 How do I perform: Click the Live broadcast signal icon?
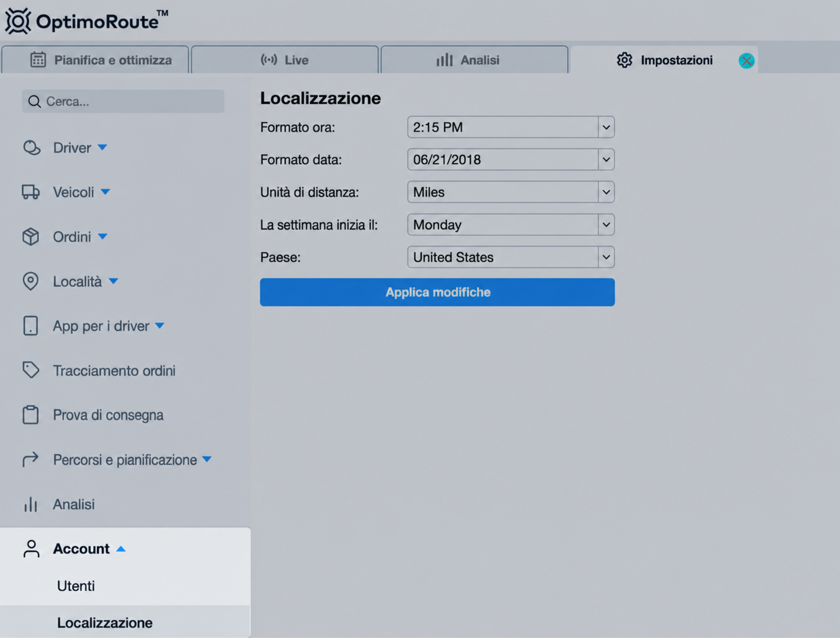(x=269, y=60)
